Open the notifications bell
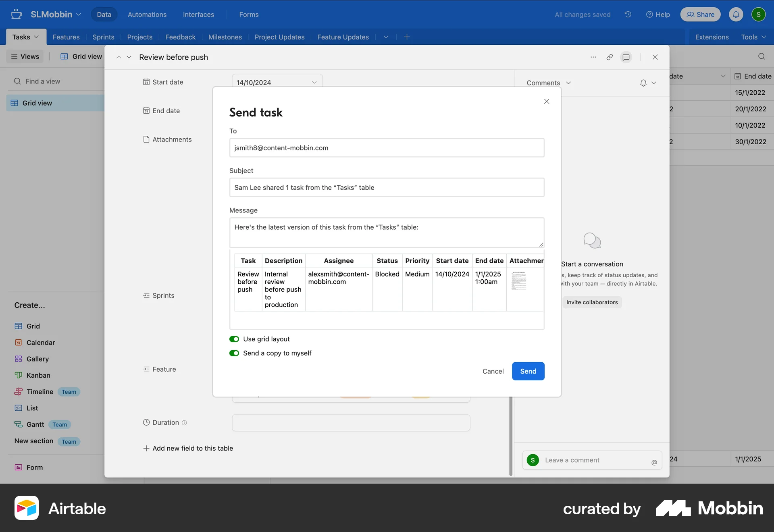Screen dimensions: 774x532 coord(736,15)
